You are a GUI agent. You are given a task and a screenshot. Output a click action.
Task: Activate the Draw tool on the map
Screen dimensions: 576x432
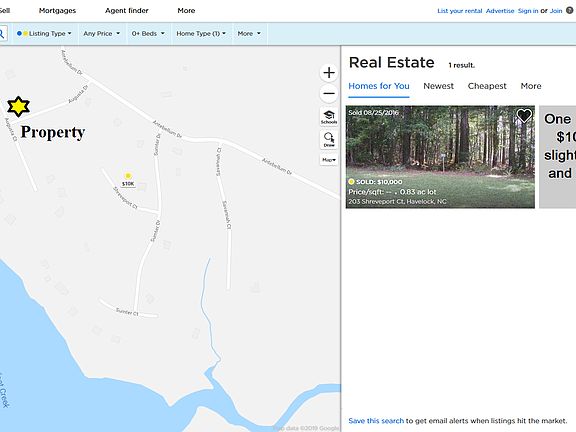tap(329, 140)
